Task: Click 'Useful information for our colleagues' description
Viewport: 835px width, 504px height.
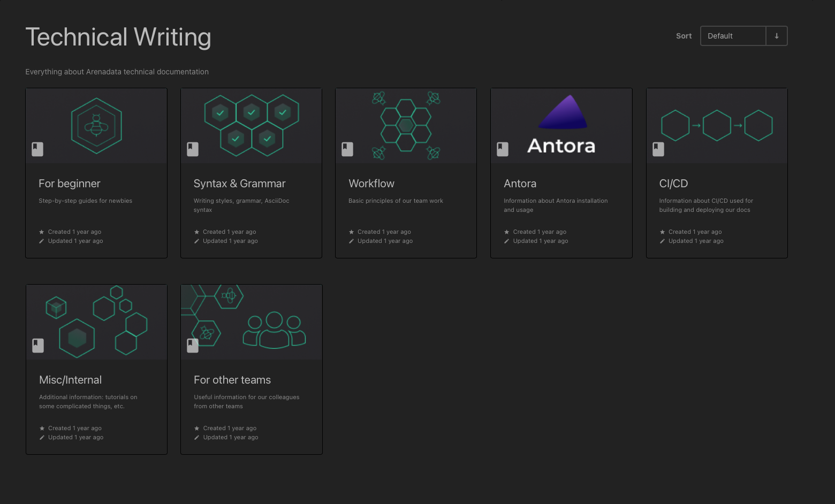Action: pos(247,402)
